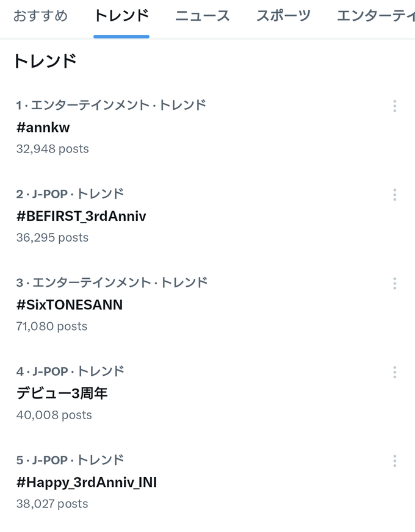
Task: Open more options for #SixTONESANN trend
Action: (x=395, y=284)
